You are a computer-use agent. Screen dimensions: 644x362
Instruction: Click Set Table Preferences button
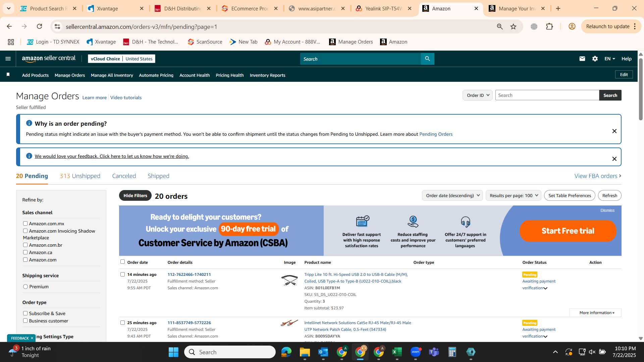point(570,195)
